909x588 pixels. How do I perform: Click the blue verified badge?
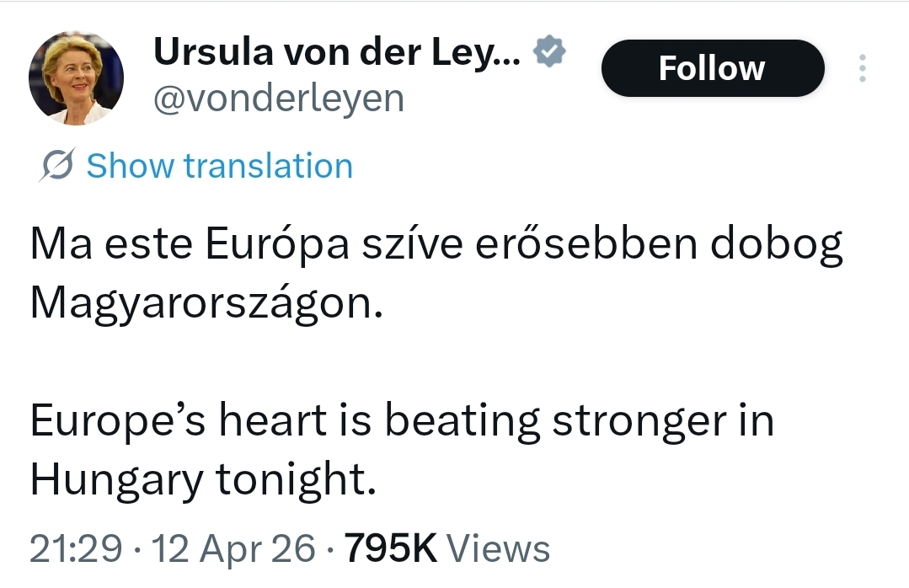[551, 53]
